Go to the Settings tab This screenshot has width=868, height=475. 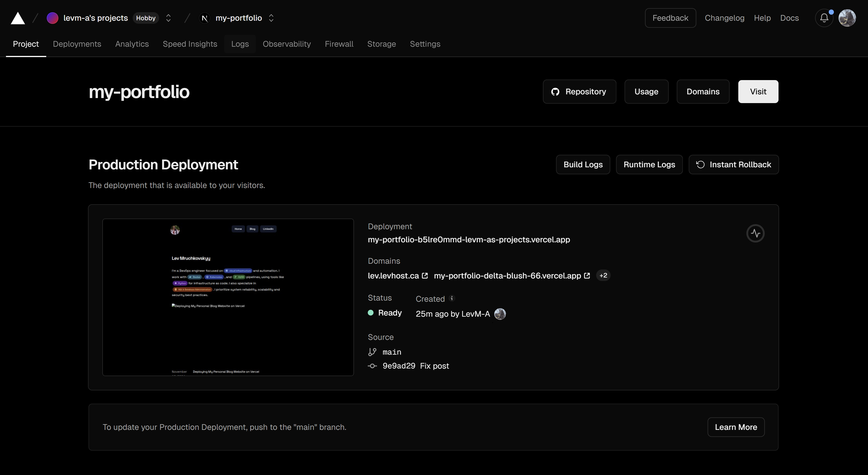(425, 44)
